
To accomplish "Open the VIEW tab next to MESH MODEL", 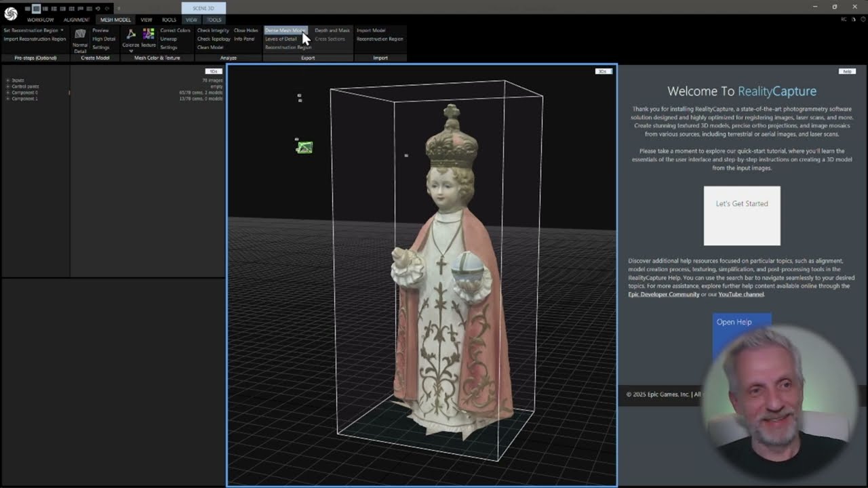I will pyautogui.click(x=146, y=20).
